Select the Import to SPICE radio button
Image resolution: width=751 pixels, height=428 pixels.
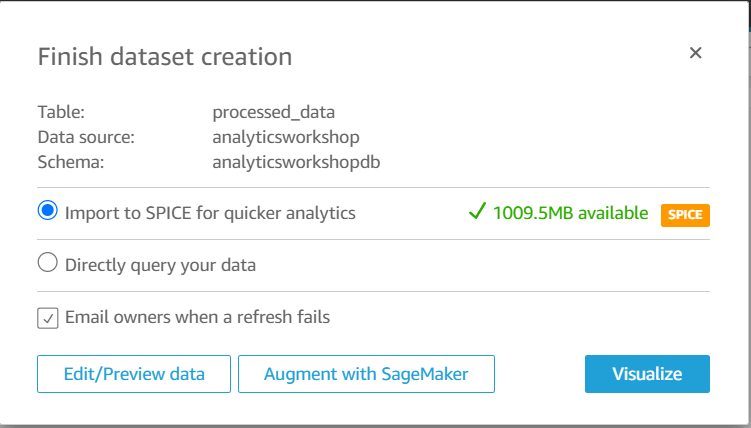tap(48, 211)
